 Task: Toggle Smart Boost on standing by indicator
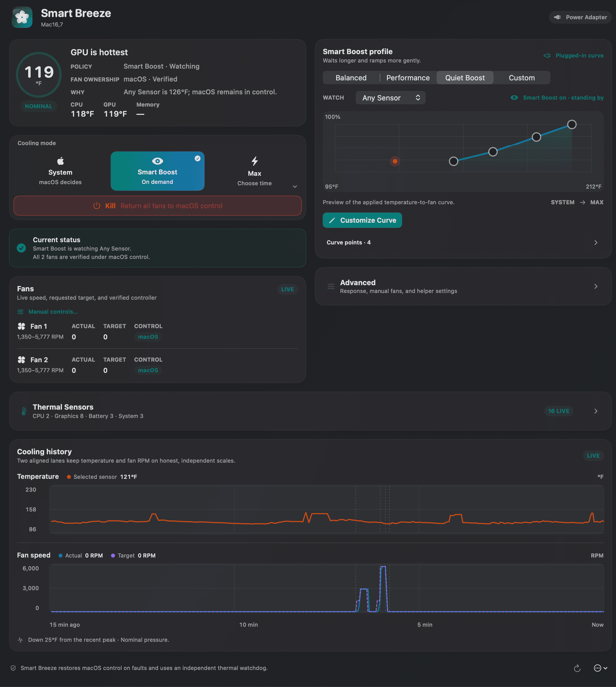point(557,97)
